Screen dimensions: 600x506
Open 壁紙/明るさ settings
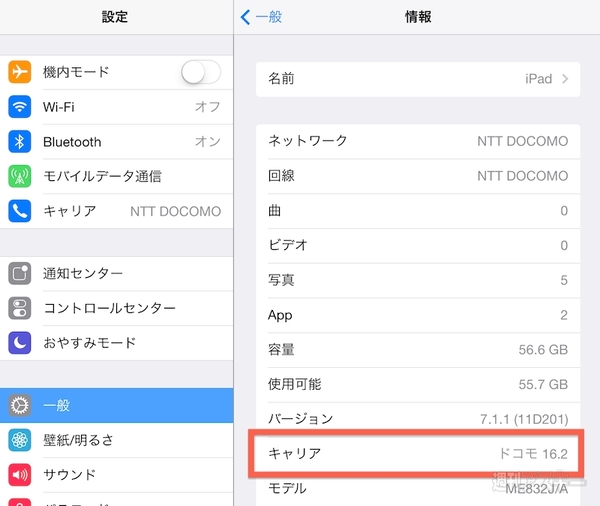116,440
